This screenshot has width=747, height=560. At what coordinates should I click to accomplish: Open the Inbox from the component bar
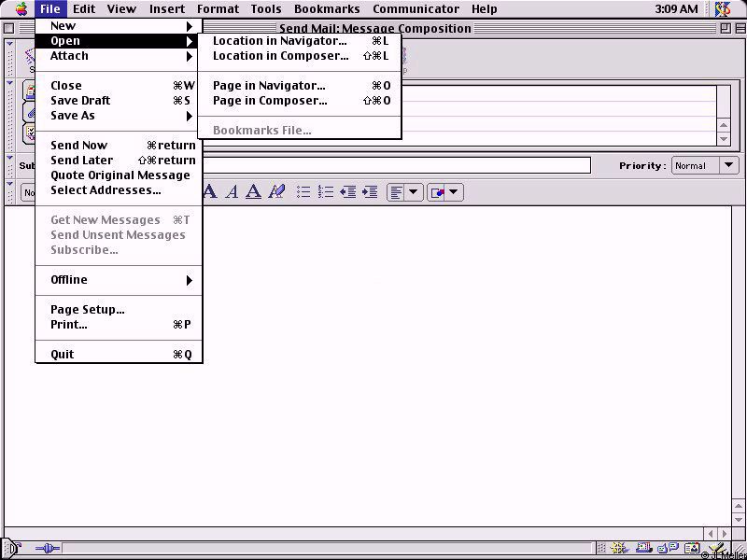(x=644, y=549)
